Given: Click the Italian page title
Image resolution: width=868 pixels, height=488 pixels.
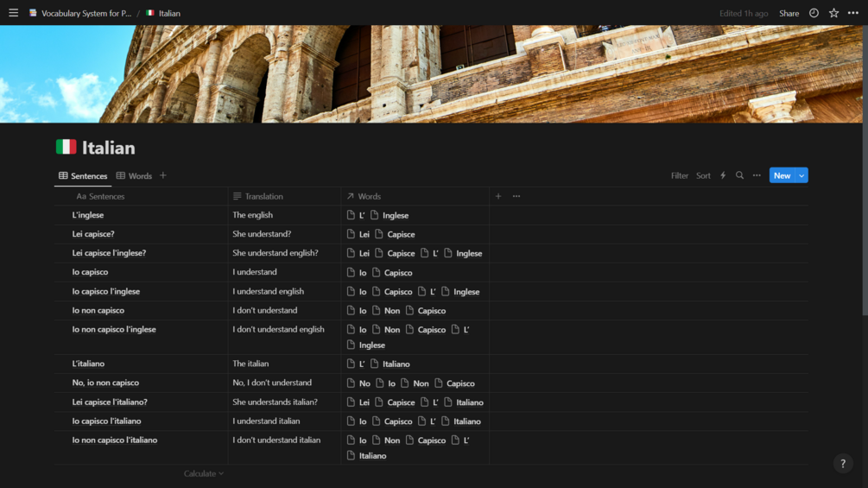Looking at the screenshot, I should coord(109,148).
